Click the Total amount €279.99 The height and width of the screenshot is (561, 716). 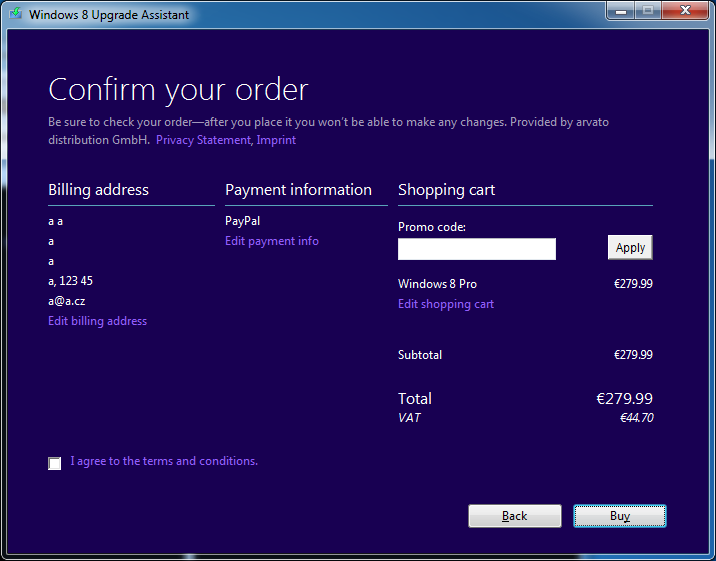click(625, 398)
